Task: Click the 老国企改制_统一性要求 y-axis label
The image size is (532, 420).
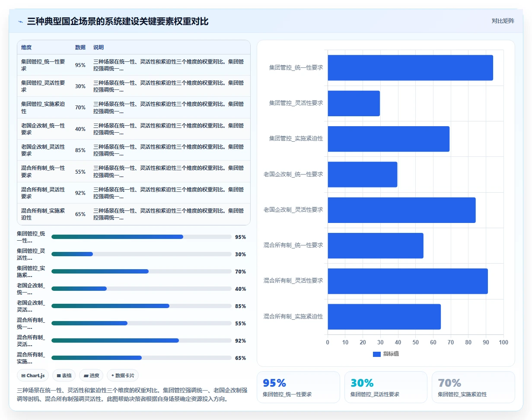Action: click(x=293, y=174)
